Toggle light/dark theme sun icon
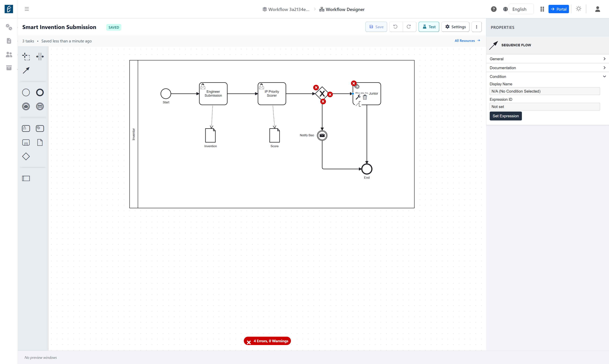Screen dimensions: 609x364 coord(578,9)
